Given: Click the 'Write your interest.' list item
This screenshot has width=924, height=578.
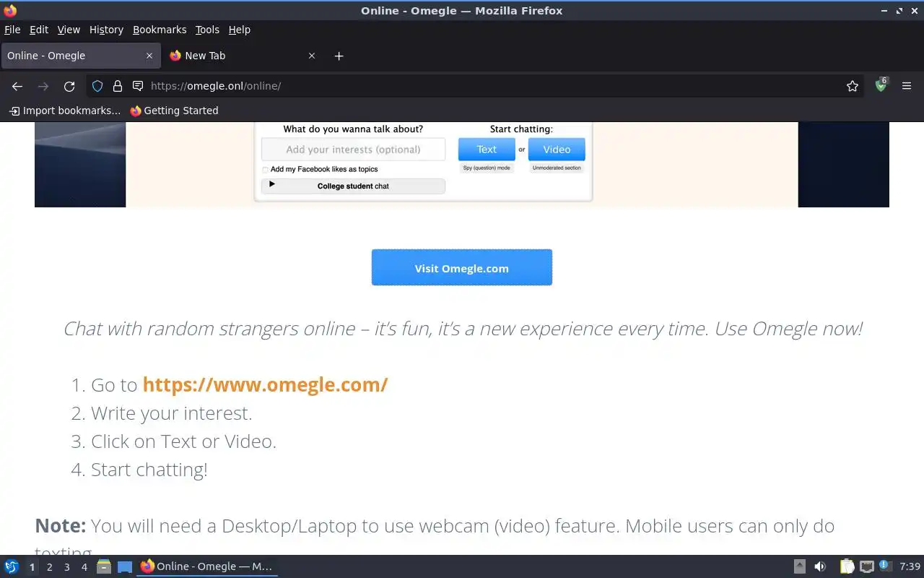Looking at the screenshot, I should pos(171,413).
